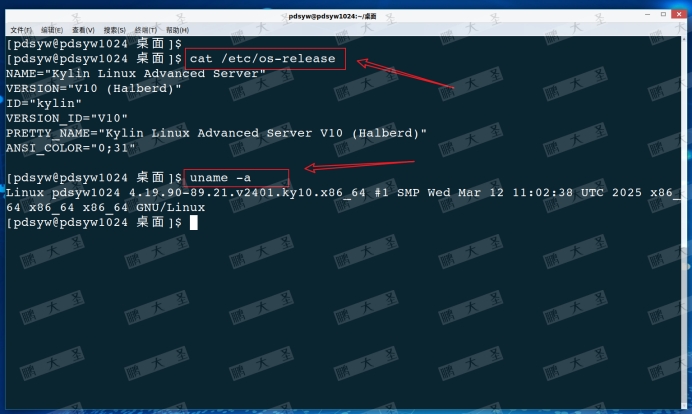Click the blinking cursor at last prompt

[194, 222]
